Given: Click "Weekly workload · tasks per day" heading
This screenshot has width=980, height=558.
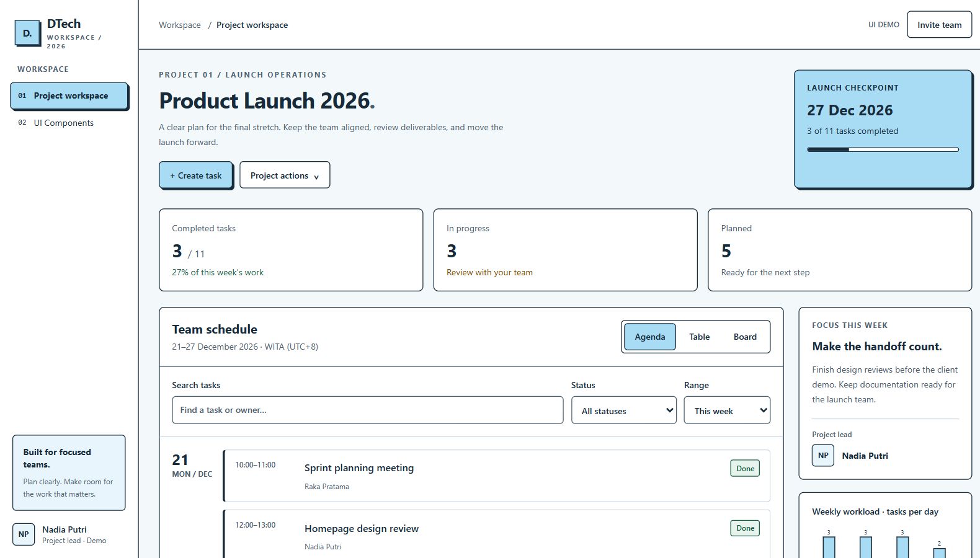Looking at the screenshot, I should pos(875,511).
